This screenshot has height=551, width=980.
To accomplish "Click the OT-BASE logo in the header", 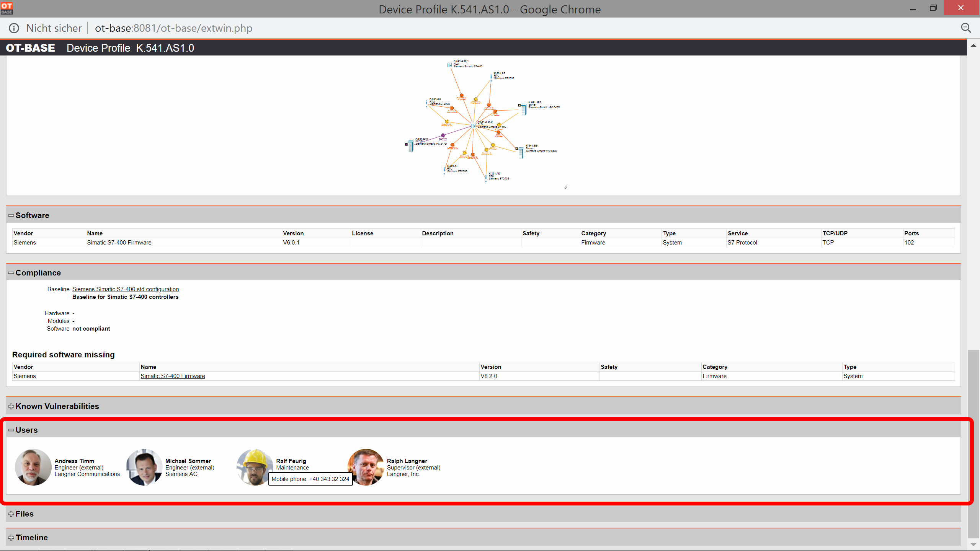I will tap(31, 48).
